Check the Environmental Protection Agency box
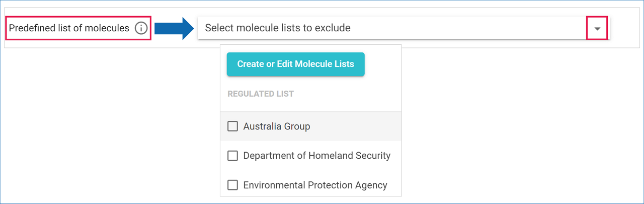This screenshot has width=644, height=204. 232,185
